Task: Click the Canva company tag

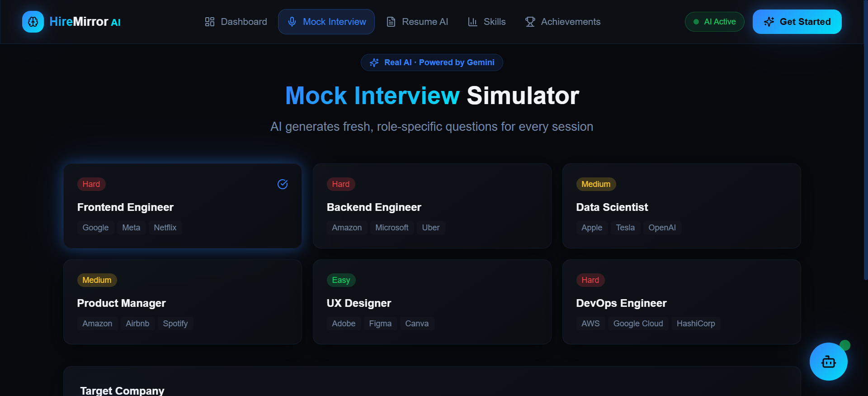Action: (x=417, y=324)
